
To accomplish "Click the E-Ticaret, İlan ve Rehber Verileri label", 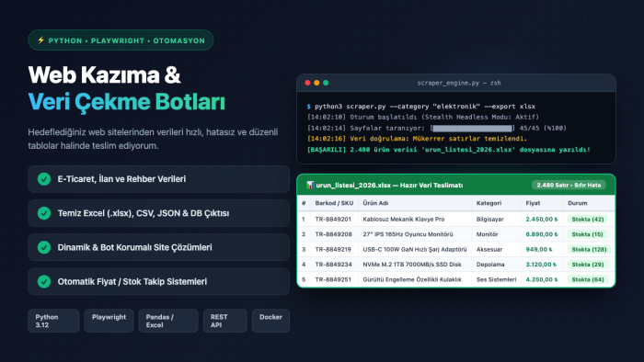I will click(121, 179).
